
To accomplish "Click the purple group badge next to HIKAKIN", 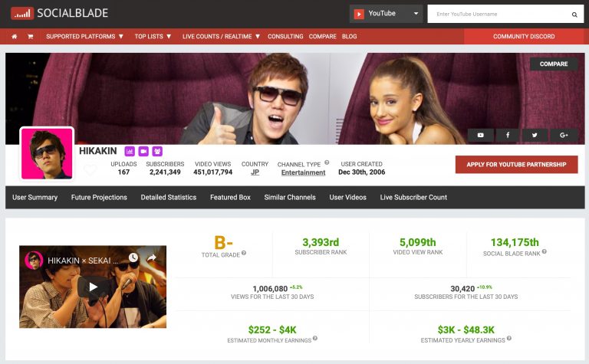I will [x=157, y=151].
